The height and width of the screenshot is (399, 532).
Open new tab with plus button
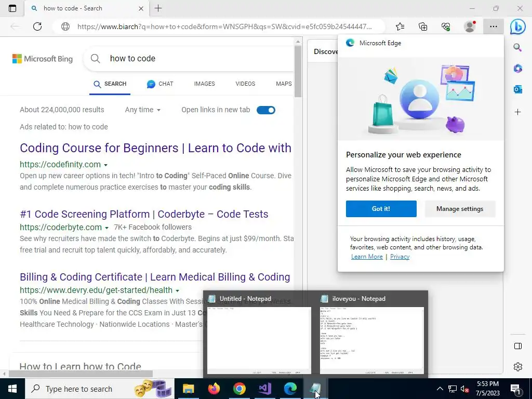[158, 8]
